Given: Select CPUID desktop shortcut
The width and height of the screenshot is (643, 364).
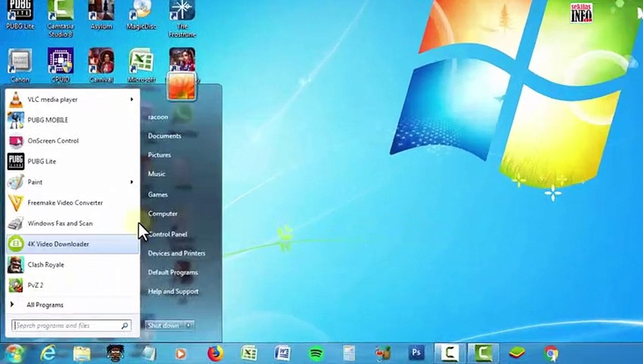Looking at the screenshot, I should point(61,66).
